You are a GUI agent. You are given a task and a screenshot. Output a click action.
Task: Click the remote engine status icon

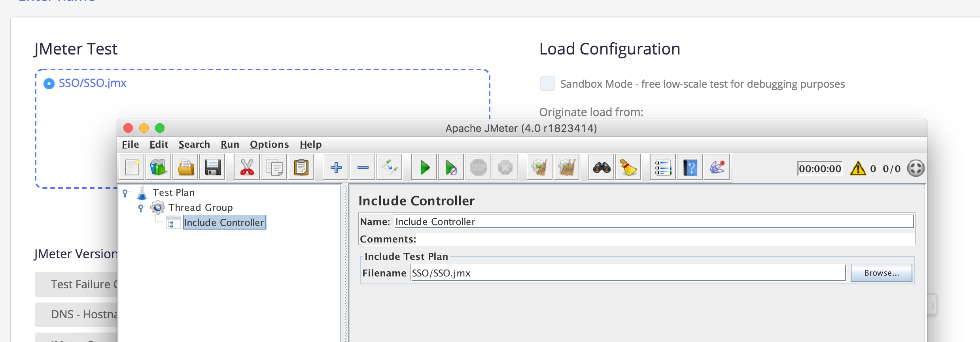[916, 168]
